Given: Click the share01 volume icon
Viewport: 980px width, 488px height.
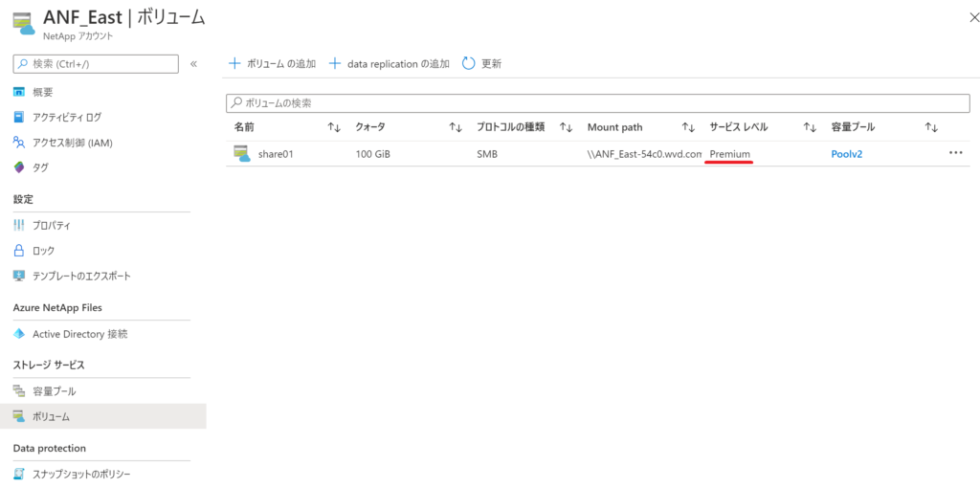Looking at the screenshot, I should click(242, 154).
